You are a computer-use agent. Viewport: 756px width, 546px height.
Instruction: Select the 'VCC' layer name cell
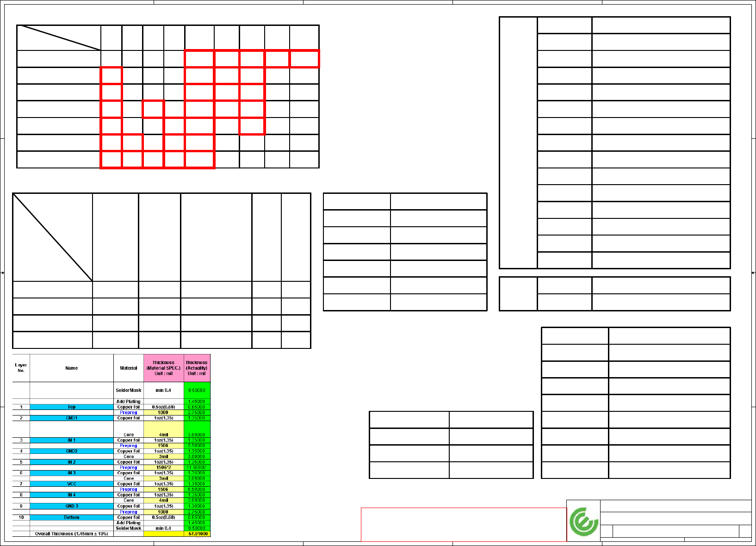(x=72, y=484)
